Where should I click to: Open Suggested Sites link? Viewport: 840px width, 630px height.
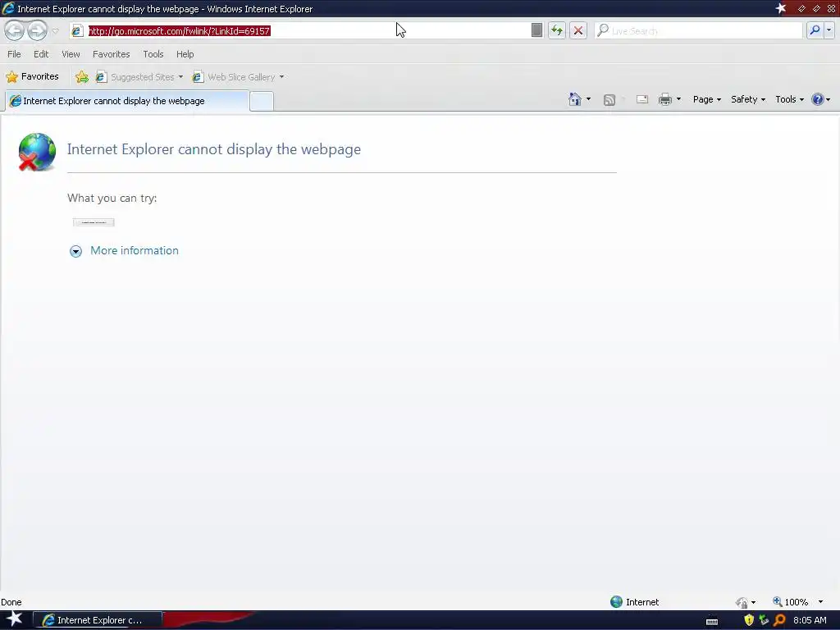[136, 77]
